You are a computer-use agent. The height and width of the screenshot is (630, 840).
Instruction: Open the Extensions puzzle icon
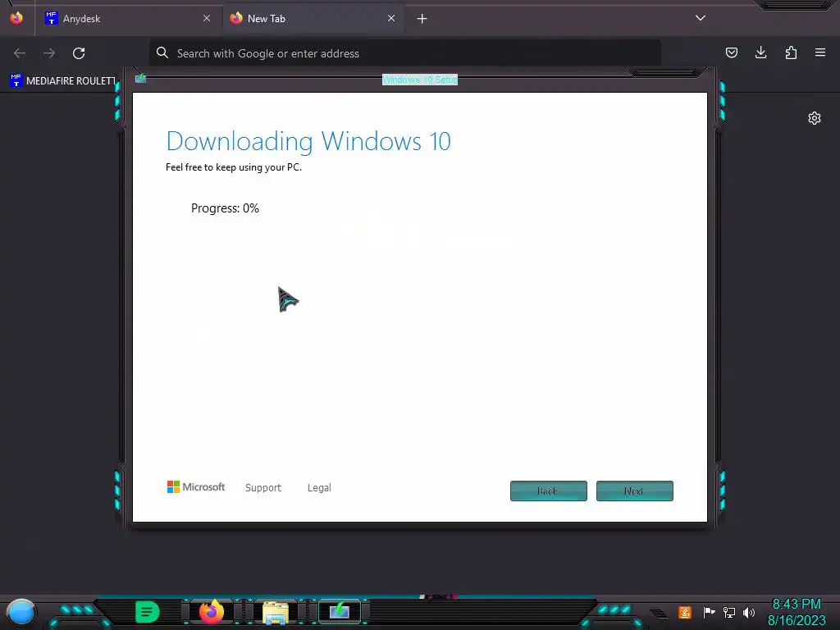pyautogui.click(x=791, y=52)
